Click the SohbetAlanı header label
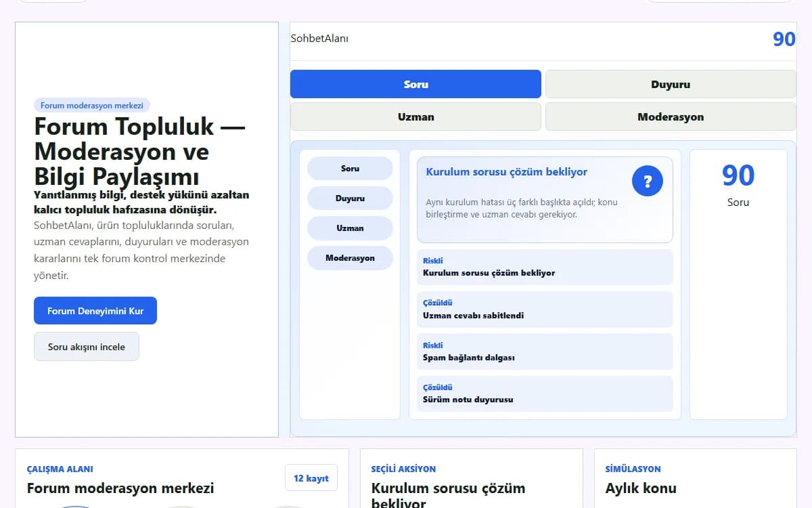This screenshot has height=508, width=812. (319, 39)
